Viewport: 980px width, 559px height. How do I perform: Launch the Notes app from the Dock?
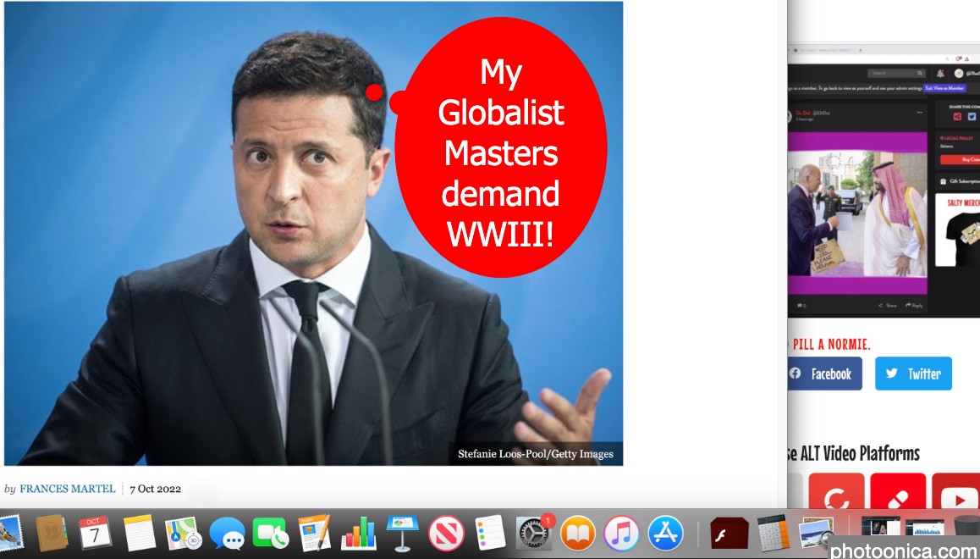139,534
